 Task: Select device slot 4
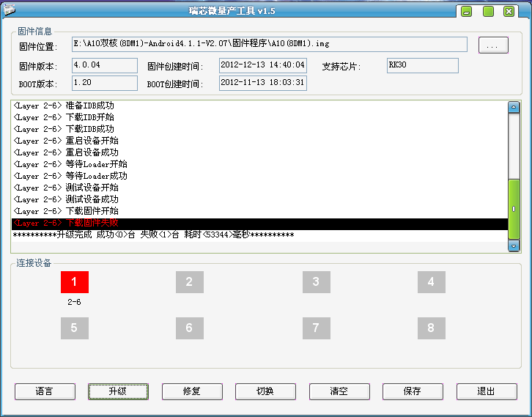(x=431, y=282)
